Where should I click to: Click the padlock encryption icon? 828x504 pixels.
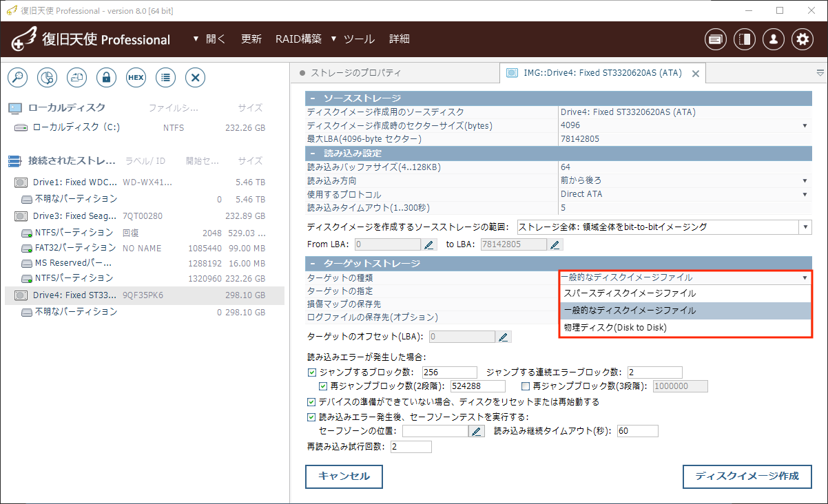tap(106, 77)
